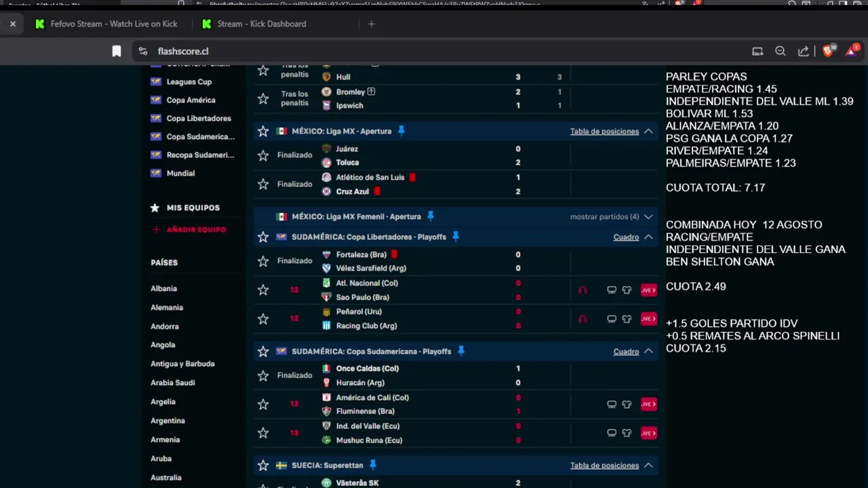The width and height of the screenshot is (868, 488).
Task: Switch to Fefovo Stream Kick browser tab
Action: click(105, 24)
